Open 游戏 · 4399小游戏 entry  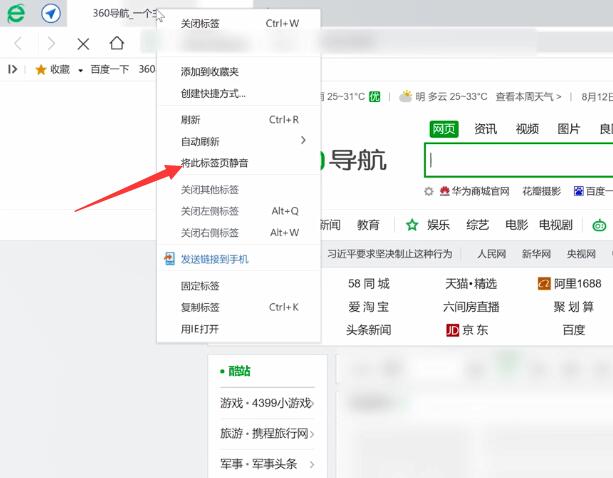pos(267,403)
